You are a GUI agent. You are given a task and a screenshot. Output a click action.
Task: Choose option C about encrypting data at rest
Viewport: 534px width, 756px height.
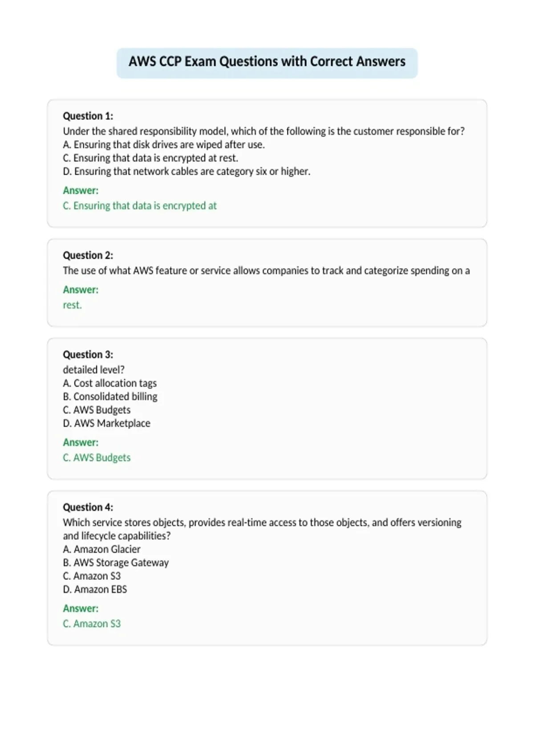150,158
